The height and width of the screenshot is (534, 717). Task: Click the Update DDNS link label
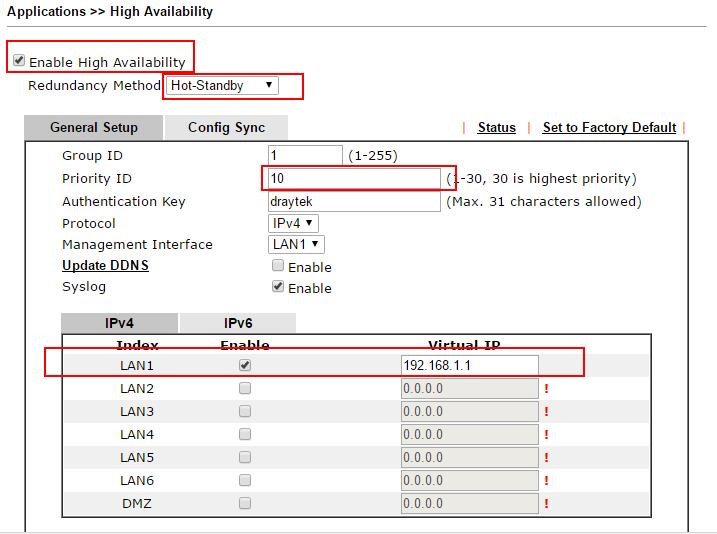pyautogui.click(x=105, y=265)
